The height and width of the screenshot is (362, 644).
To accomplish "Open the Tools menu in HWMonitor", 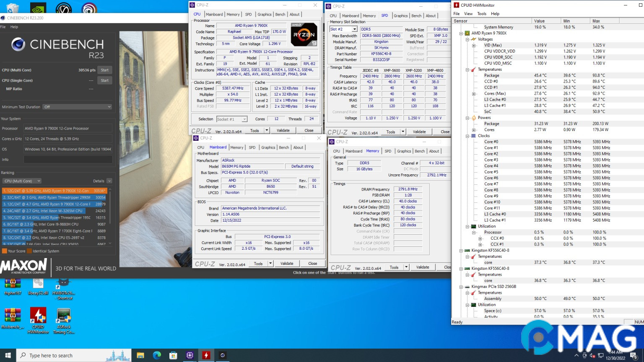I will point(481,13).
